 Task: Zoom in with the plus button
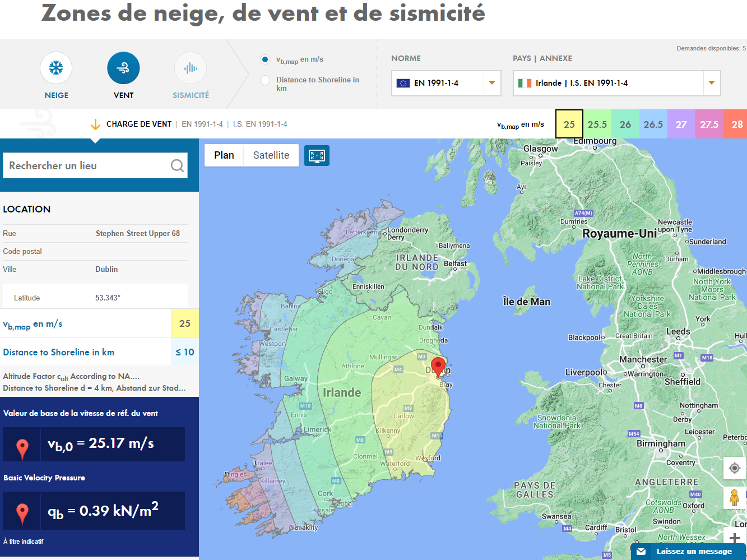pyautogui.click(x=734, y=536)
